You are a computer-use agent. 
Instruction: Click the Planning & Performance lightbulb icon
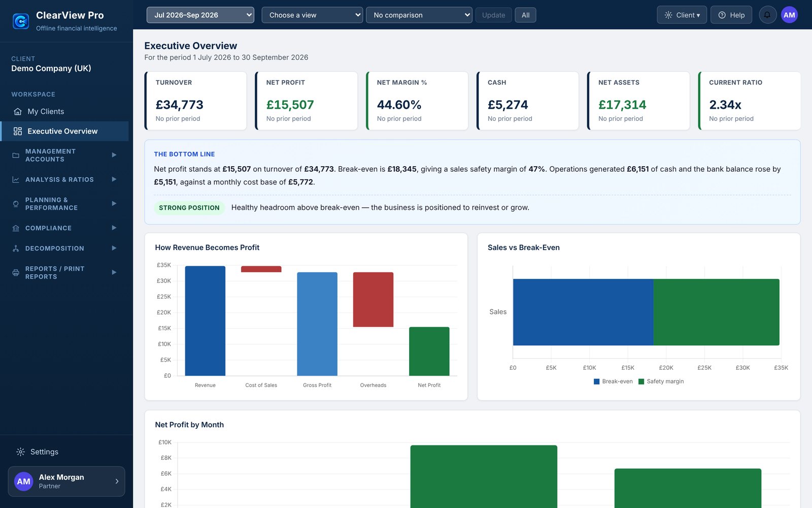point(16,204)
